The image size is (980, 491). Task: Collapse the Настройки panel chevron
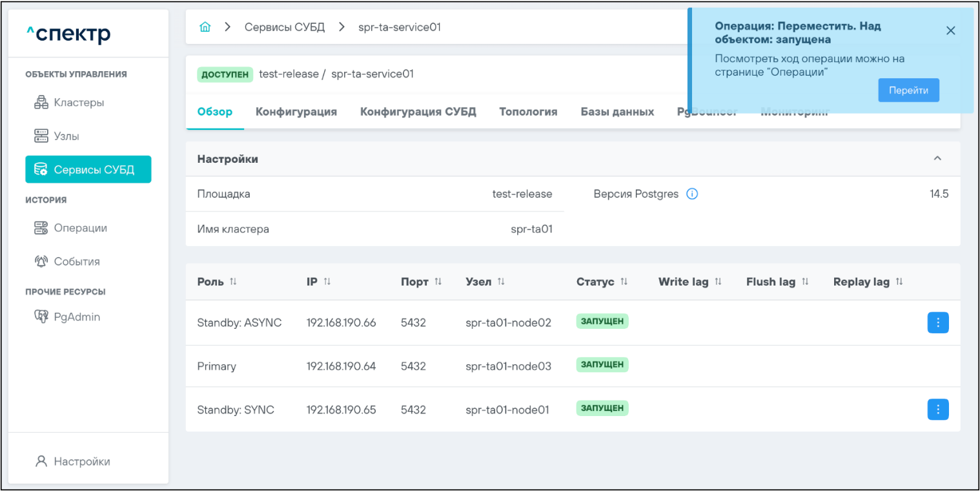tap(937, 159)
